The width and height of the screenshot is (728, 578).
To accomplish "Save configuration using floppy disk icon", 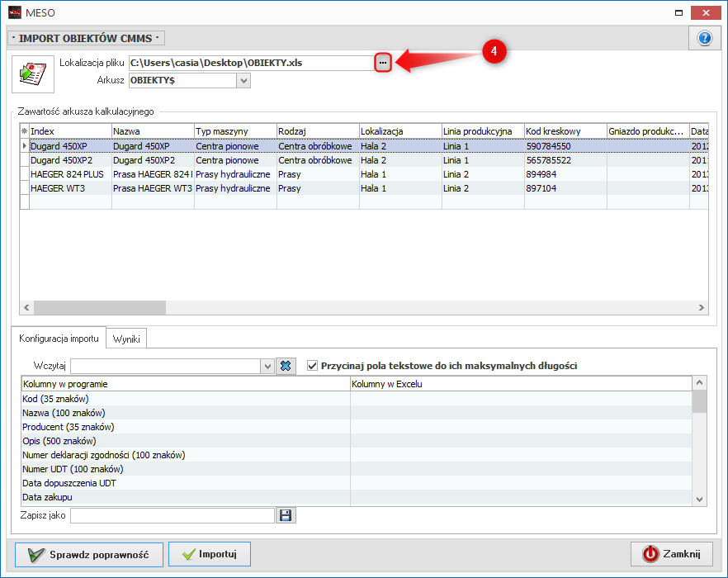I will (x=286, y=515).
